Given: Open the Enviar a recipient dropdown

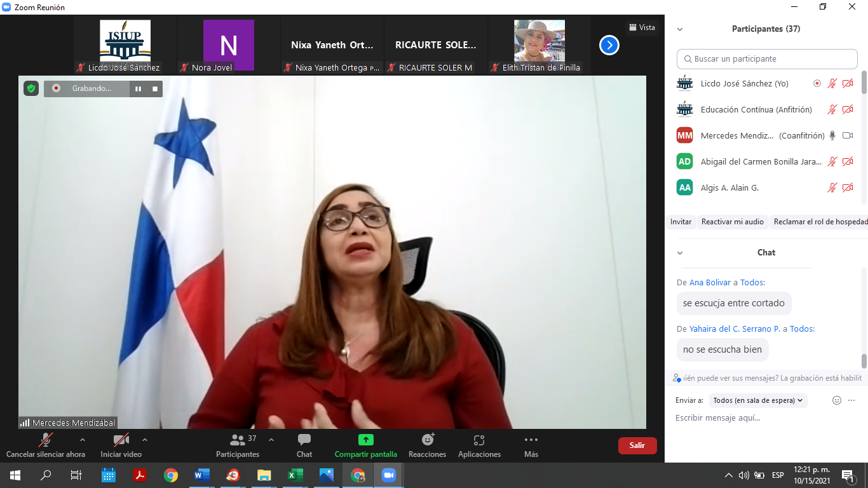Looking at the screenshot, I should (758, 400).
